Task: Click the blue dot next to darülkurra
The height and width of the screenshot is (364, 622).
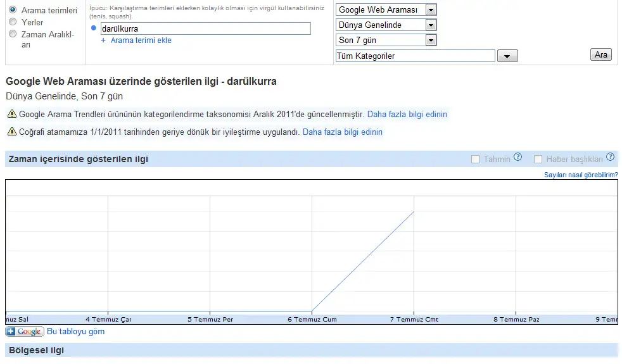Action: 94,28
